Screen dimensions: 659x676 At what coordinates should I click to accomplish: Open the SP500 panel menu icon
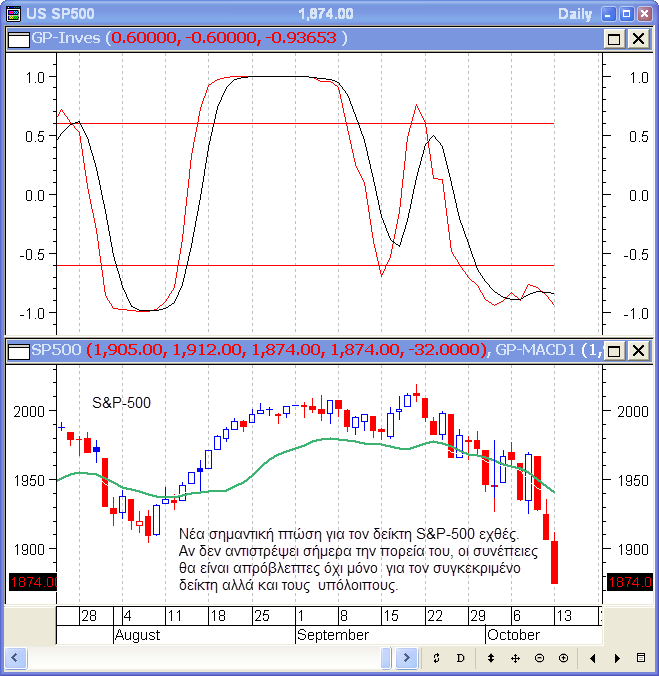17,350
